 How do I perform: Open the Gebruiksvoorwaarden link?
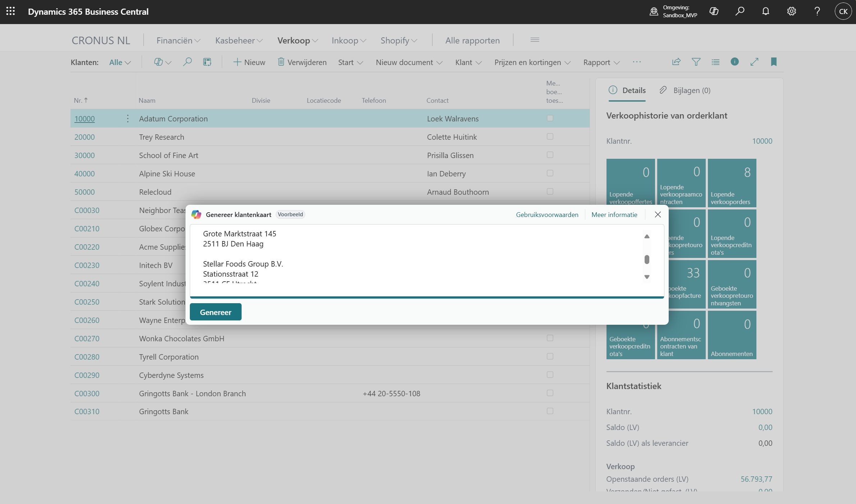[x=547, y=215]
